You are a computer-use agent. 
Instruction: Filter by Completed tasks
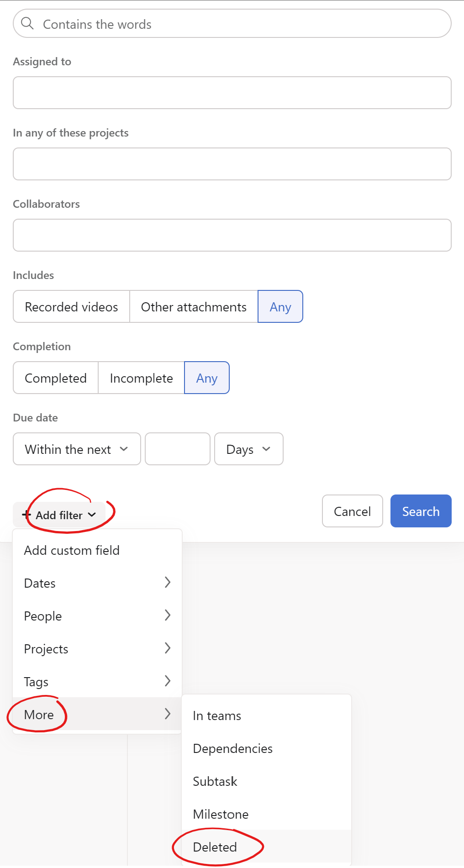coord(56,378)
